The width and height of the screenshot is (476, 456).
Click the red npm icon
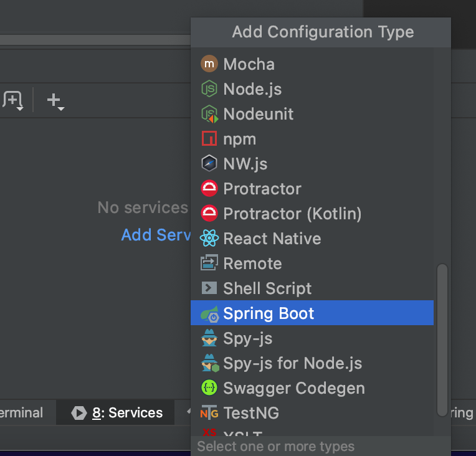point(209,139)
